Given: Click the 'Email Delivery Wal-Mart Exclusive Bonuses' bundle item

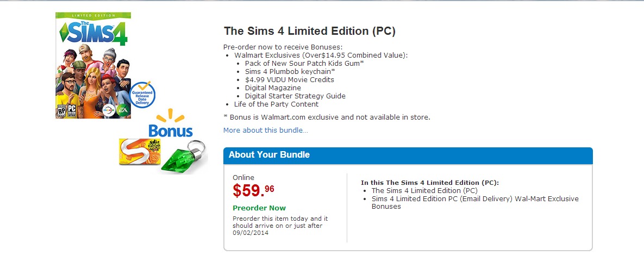Looking at the screenshot, I should 475,202.
